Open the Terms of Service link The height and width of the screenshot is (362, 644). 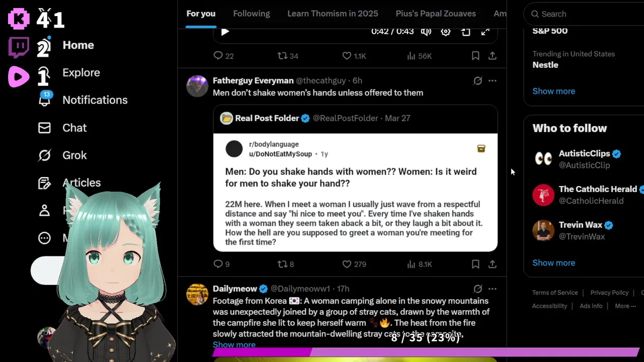click(x=555, y=293)
